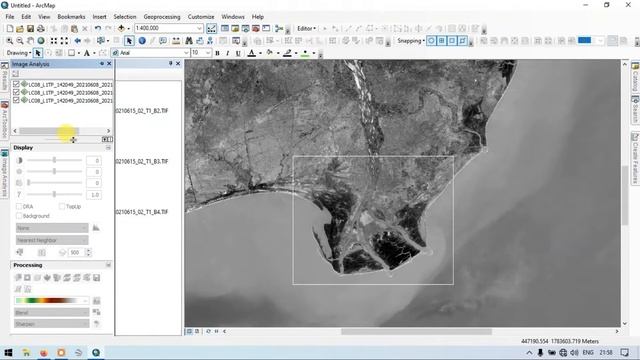Open the Customize menu
Viewport: 640px width, 360px height.
pos(201,17)
